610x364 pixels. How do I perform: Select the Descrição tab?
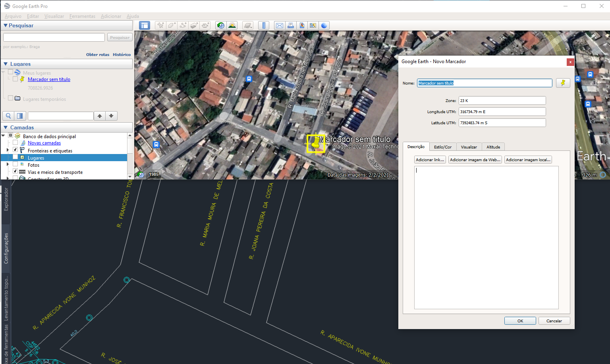tap(416, 146)
